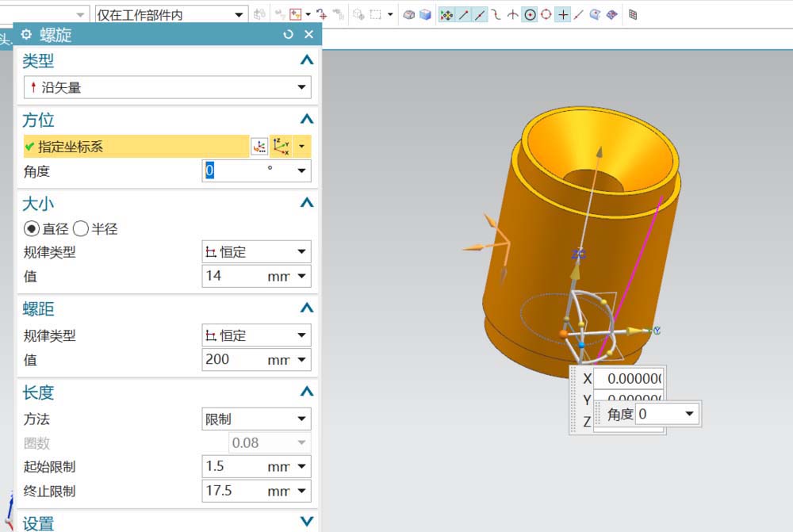Open dropdown arrow of diameter value 14 mm
The image size is (793, 532).
[302, 276]
